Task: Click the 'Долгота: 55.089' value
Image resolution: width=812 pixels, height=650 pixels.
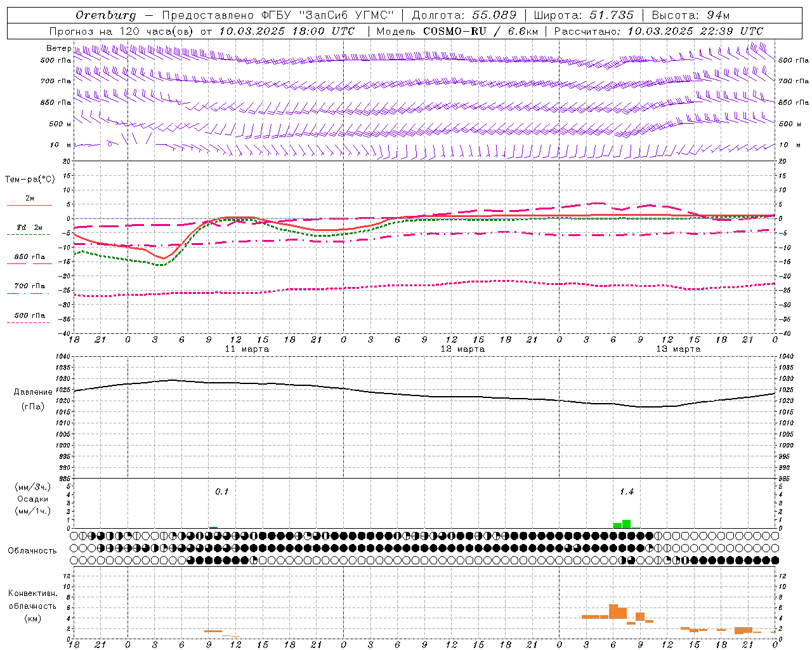Action: 464,15
